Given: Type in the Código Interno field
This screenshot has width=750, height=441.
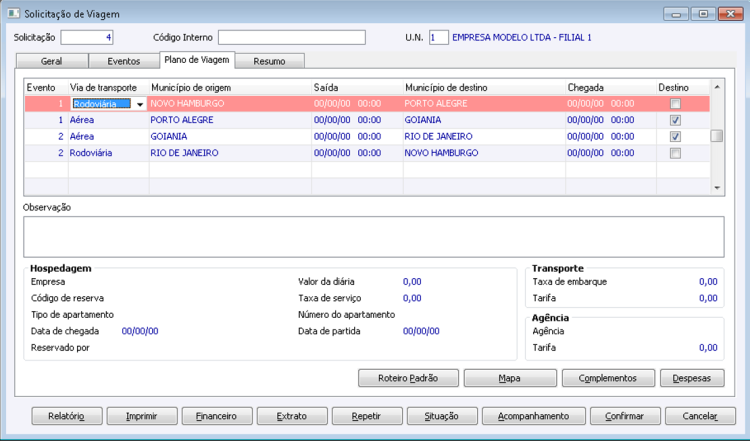Looking at the screenshot, I should (292, 38).
